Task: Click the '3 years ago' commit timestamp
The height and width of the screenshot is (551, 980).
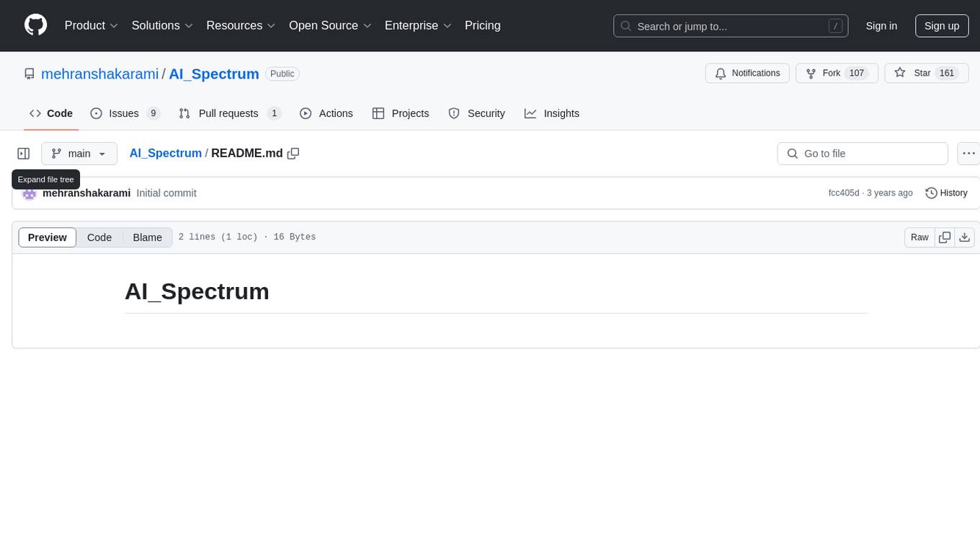Action: tap(890, 193)
